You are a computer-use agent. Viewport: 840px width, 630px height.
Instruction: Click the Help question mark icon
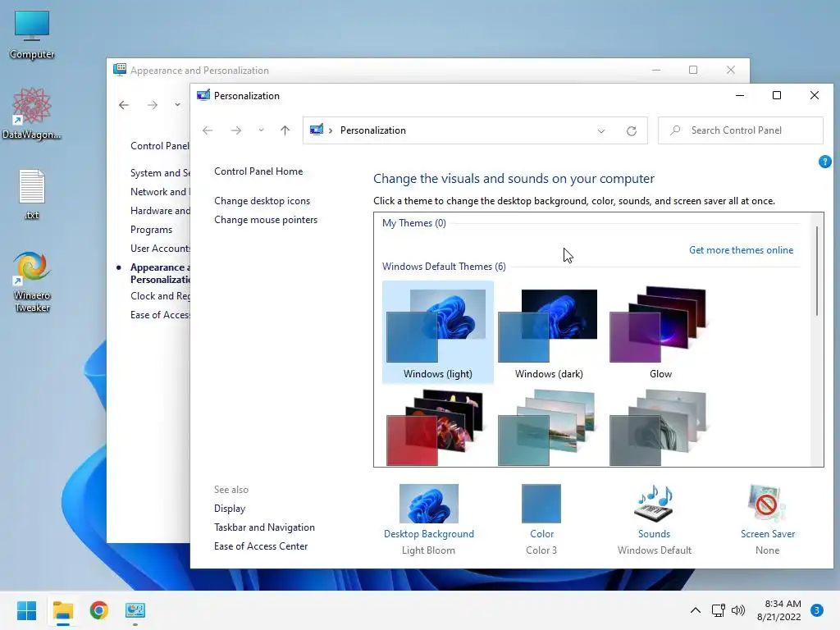[825, 162]
